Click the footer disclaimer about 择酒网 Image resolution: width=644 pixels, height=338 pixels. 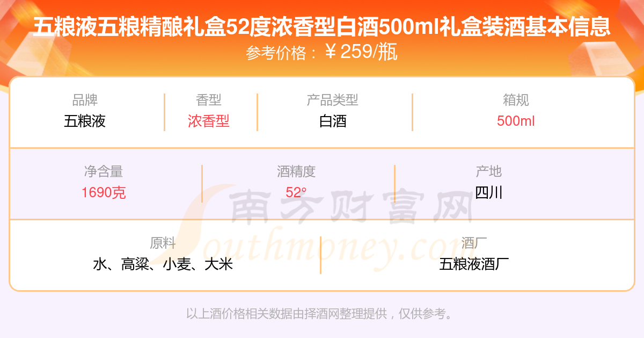point(320,314)
